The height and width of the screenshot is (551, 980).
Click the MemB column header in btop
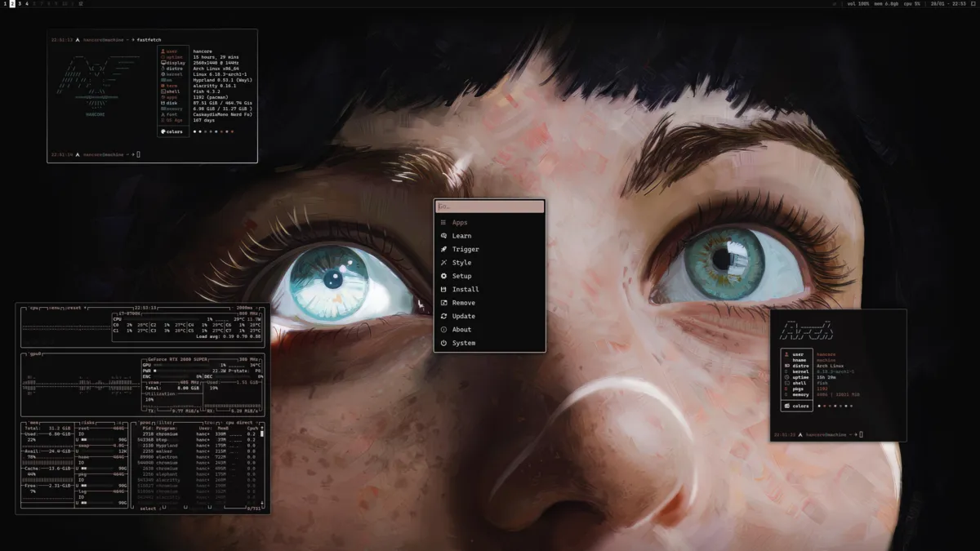click(x=223, y=429)
